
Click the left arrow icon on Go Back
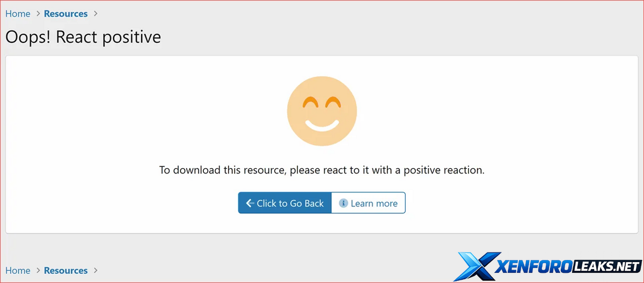tap(250, 203)
